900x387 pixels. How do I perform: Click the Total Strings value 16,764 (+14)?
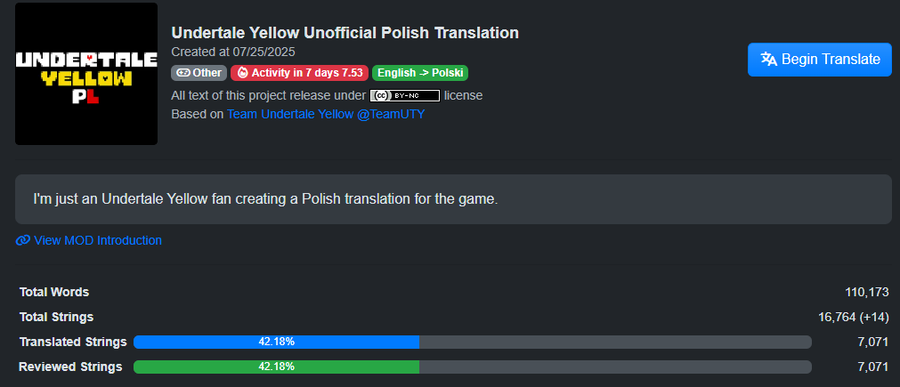click(854, 317)
